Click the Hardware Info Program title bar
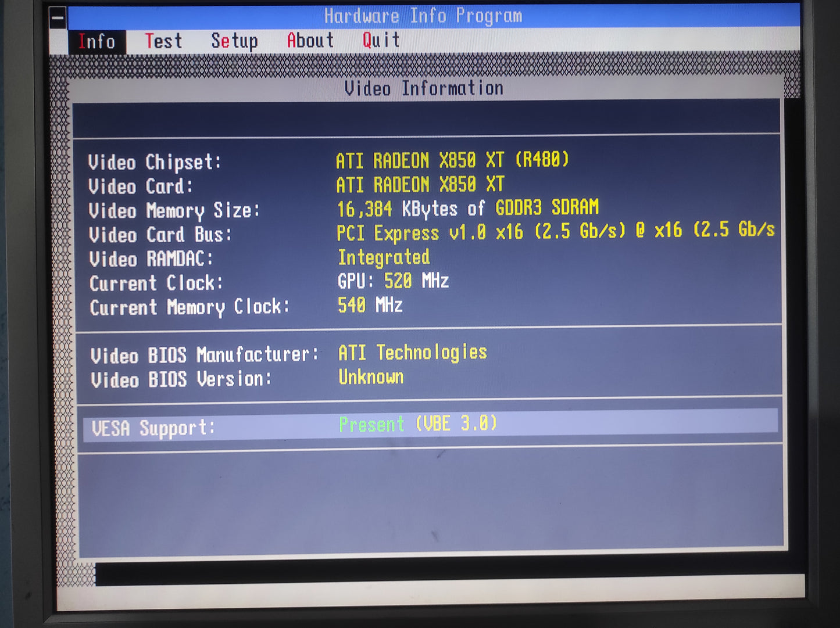 coord(423,16)
